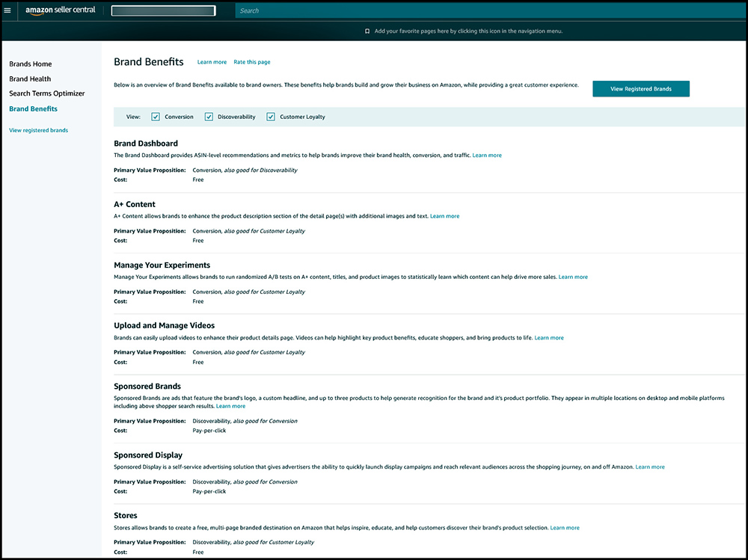Open Brand Health sidebar item
This screenshot has width=748, height=560.
click(x=30, y=79)
